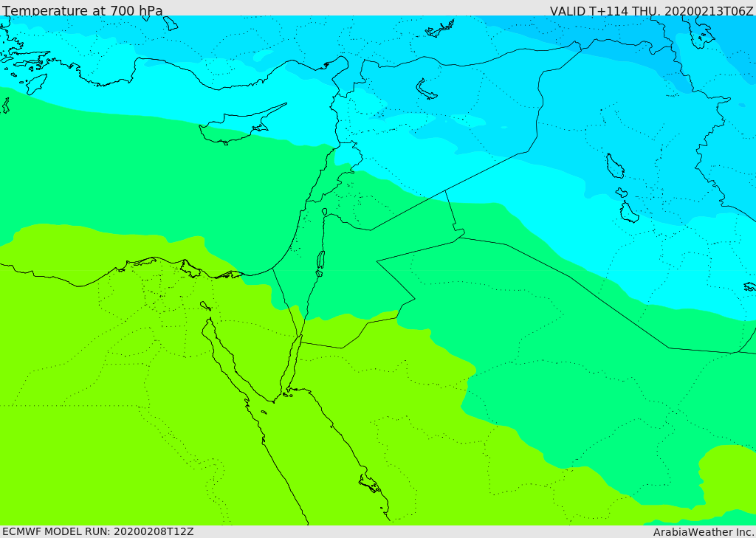756x538 pixels.
Task: Click the 'ECMWF MODEL RUN: 20200208T12Z' text
Action: point(98,532)
